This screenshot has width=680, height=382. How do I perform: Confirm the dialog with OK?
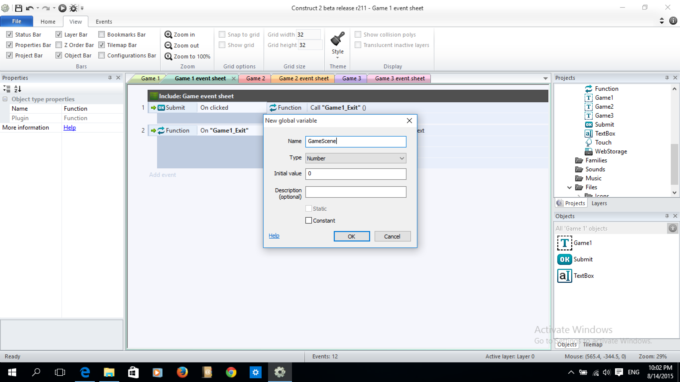pos(352,236)
